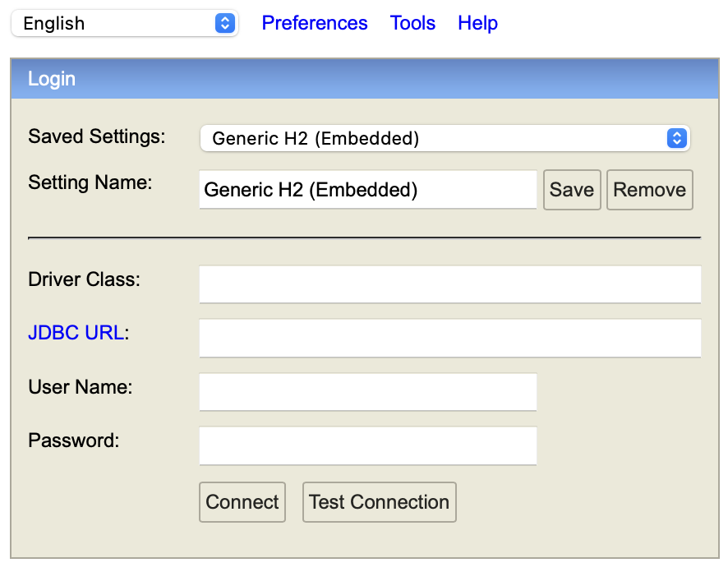Focus the JDBC URL input field

pos(450,338)
